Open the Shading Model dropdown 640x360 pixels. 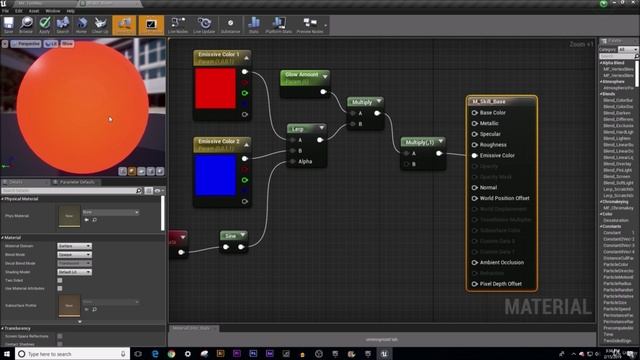(x=74, y=272)
